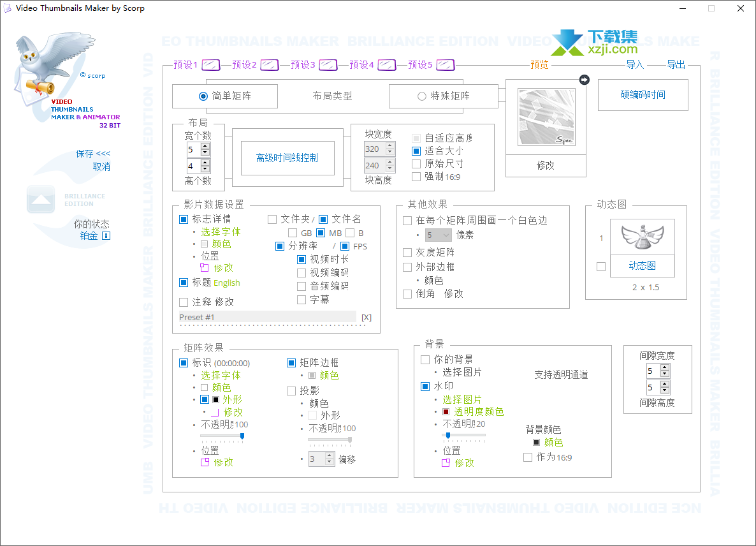
Task: Click the 导入 import link
Action: (x=635, y=64)
